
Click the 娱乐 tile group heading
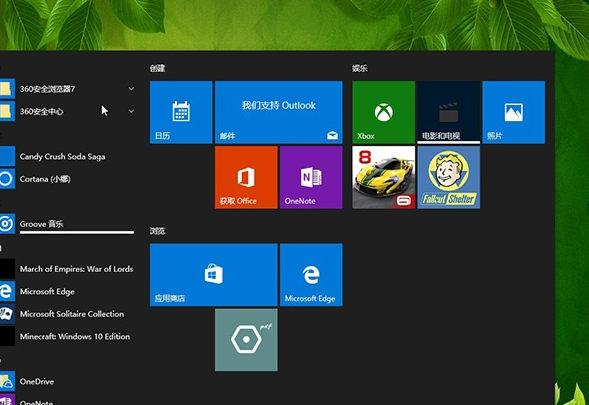[x=360, y=68]
